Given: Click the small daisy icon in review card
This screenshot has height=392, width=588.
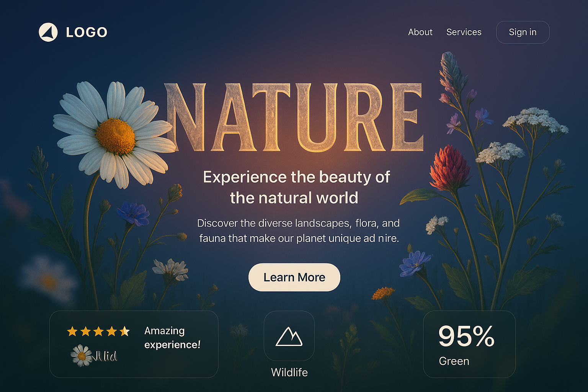Looking at the screenshot, I should 82,356.
